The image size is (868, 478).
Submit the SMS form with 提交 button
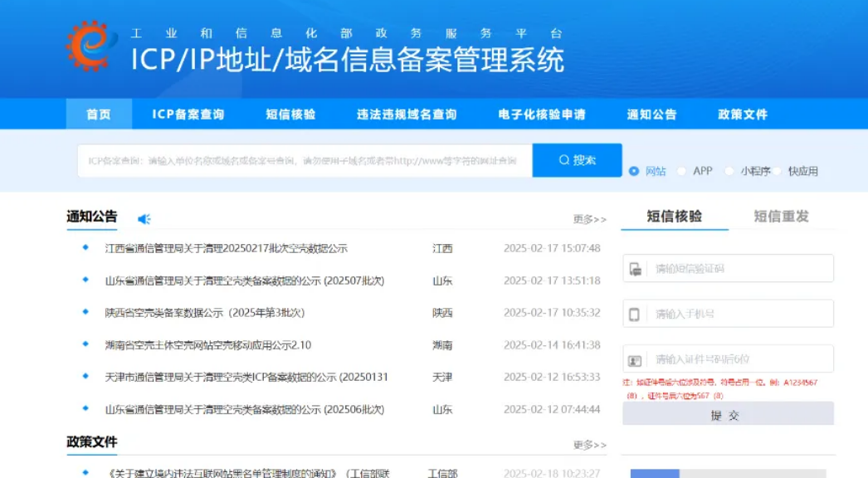727,415
